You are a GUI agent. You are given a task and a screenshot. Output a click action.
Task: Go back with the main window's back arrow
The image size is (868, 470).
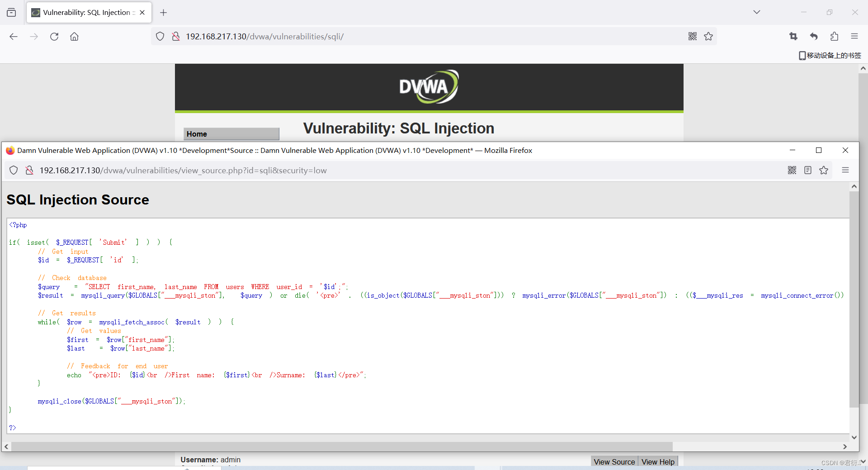click(14, 36)
